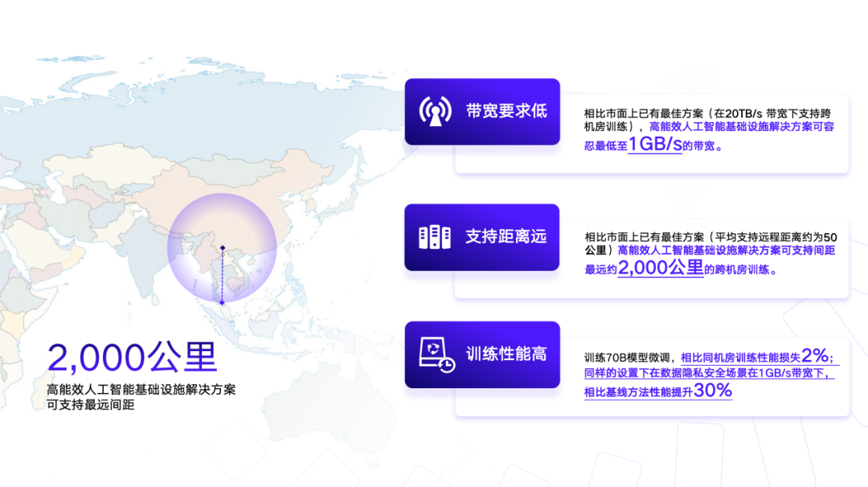This screenshot has height=487, width=868.
Task: Click the big 2,000公里 heading at bottom left
Action: [x=132, y=358]
